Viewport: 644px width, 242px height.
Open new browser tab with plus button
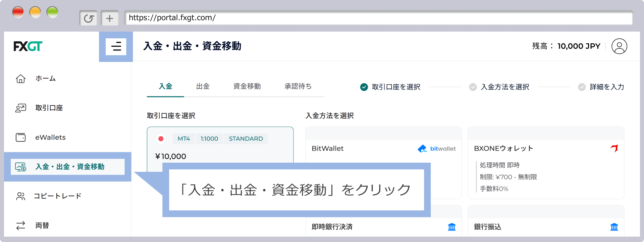coord(110,18)
